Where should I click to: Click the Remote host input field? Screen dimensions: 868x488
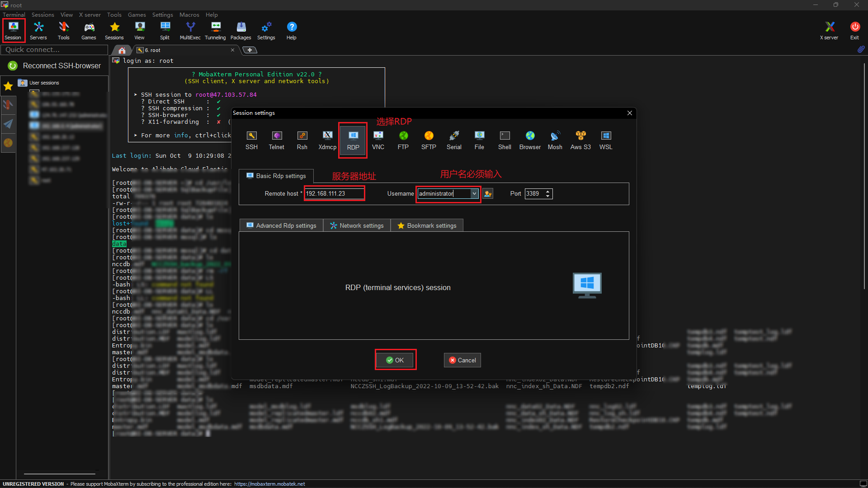pos(334,194)
